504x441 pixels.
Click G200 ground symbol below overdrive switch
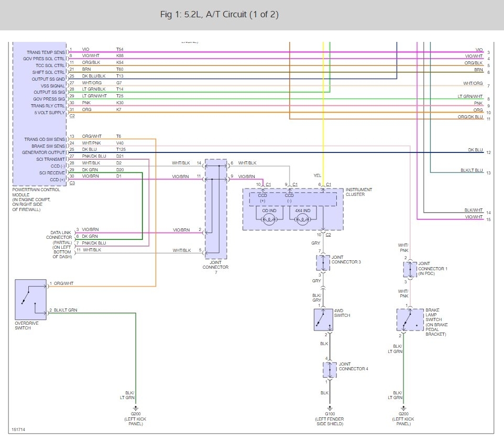tap(136, 407)
